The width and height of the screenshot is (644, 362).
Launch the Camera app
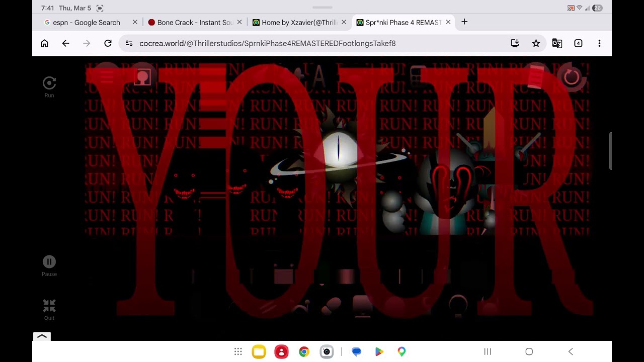click(x=327, y=351)
